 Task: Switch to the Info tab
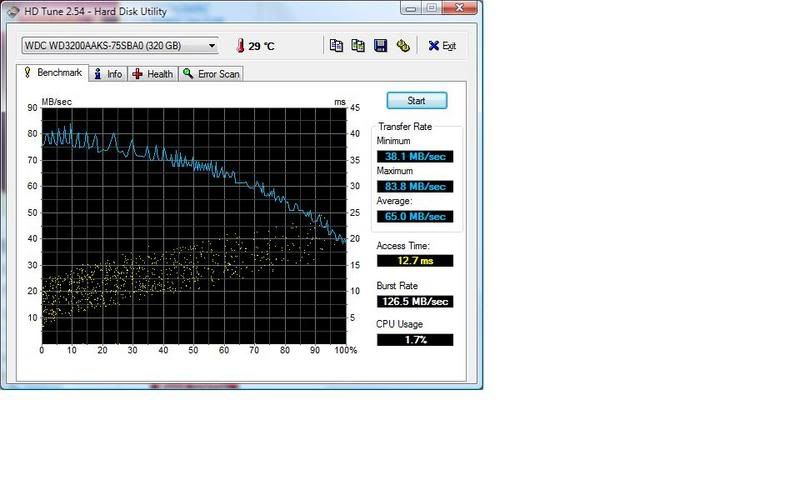[x=108, y=74]
